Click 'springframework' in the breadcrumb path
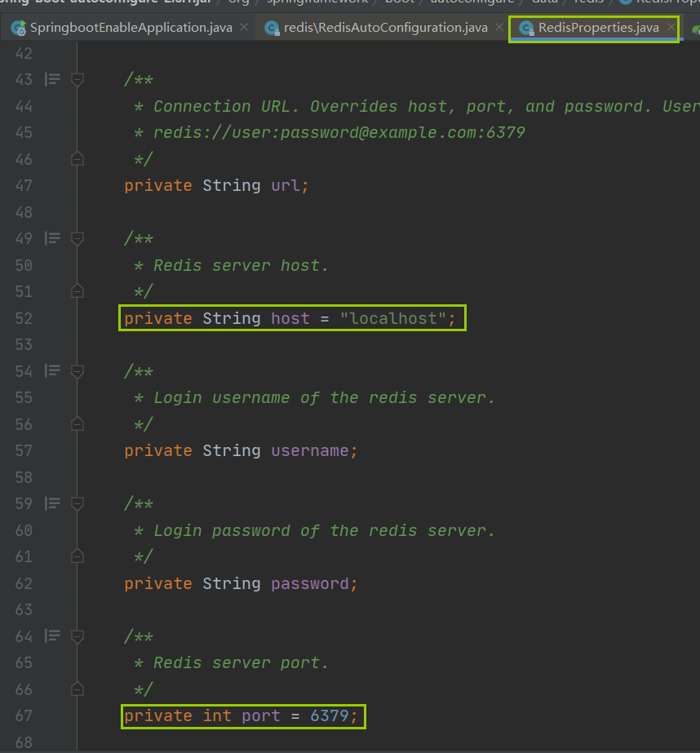700x753 pixels. pyautogui.click(x=317, y=2)
